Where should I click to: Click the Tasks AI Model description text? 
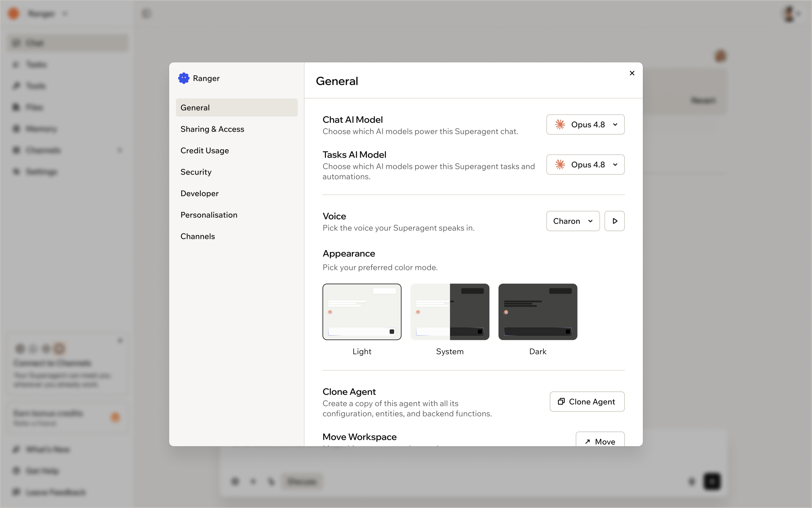[428, 171]
